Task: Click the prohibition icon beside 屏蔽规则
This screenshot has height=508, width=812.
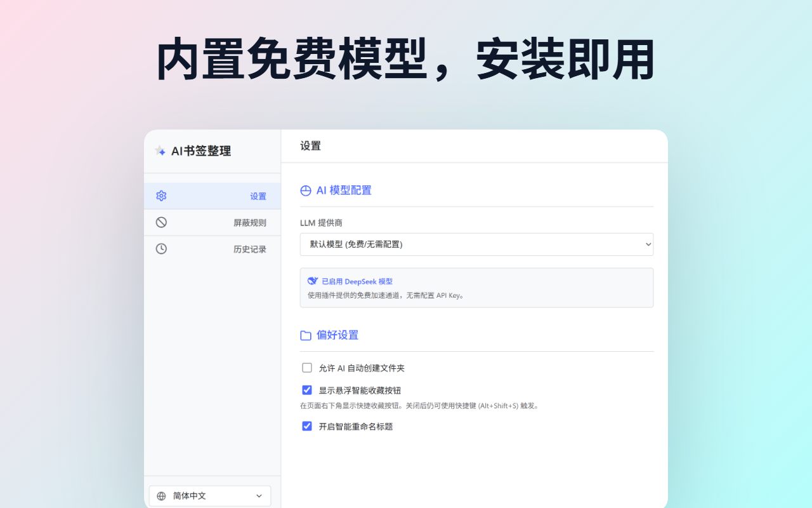Action: pyautogui.click(x=161, y=222)
